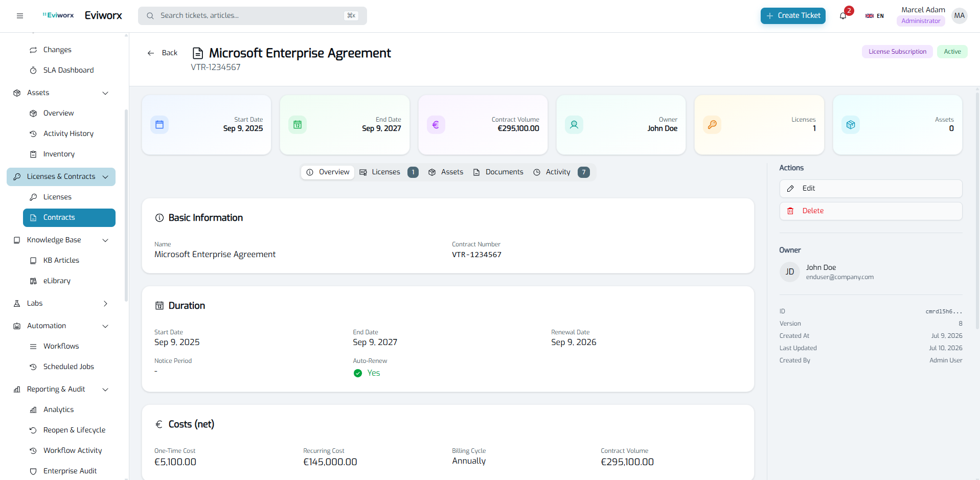
Task: Open the hamburger menu icon
Action: point(20,16)
